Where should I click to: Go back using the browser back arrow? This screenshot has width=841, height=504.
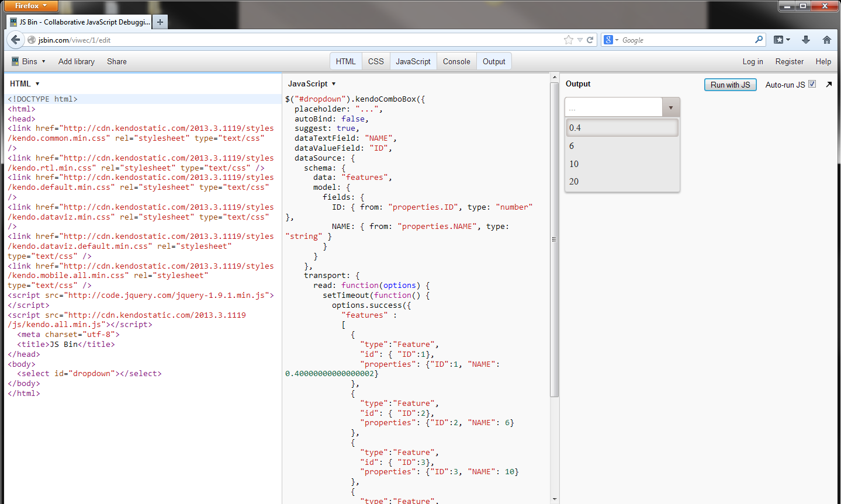[x=16, y=40]
